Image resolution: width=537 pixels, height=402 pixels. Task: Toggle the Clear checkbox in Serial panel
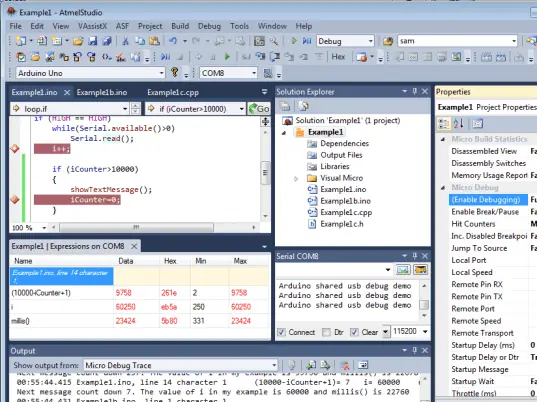[x=354, y=332]
